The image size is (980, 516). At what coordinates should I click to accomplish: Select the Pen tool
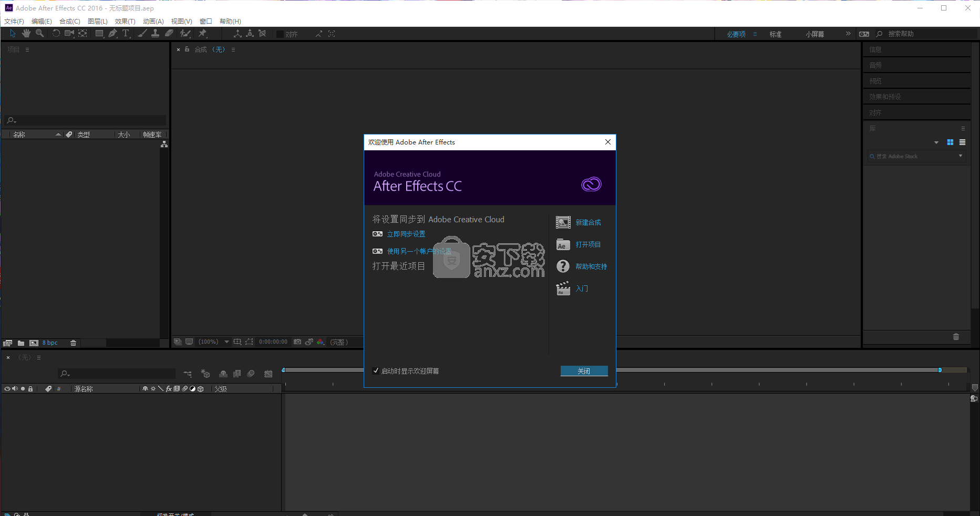pyautogui.click(x=112, y=33)
